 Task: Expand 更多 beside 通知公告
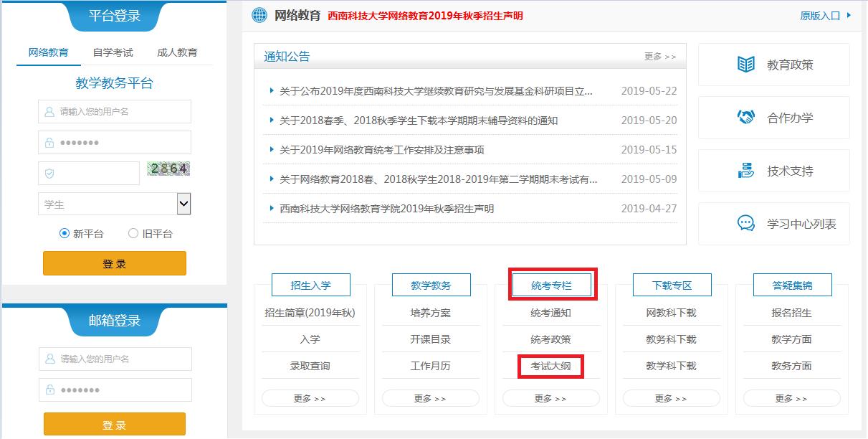click(658, 56)
